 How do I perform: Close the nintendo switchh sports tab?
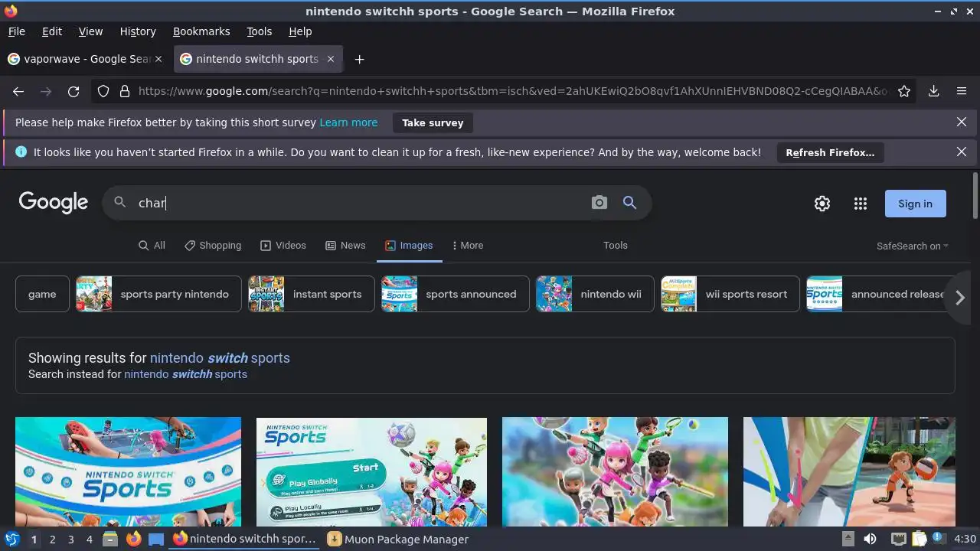coord(331,59)
